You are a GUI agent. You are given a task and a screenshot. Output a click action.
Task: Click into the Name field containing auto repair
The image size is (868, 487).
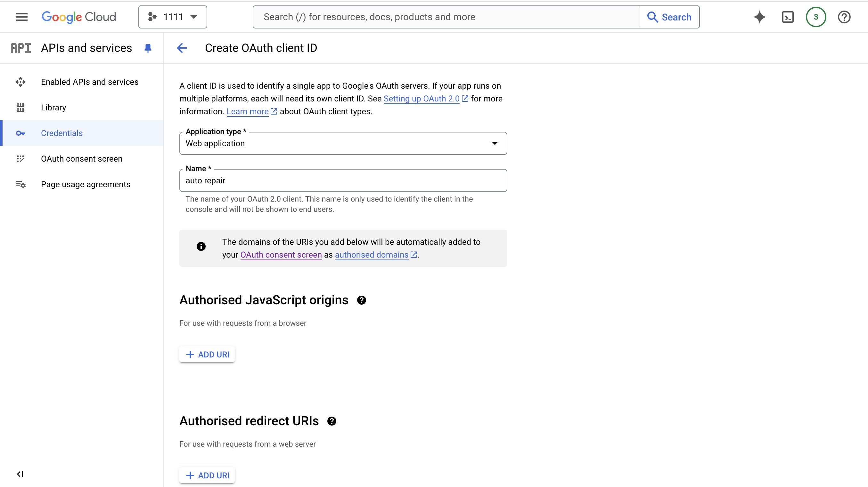pos(343,180)
